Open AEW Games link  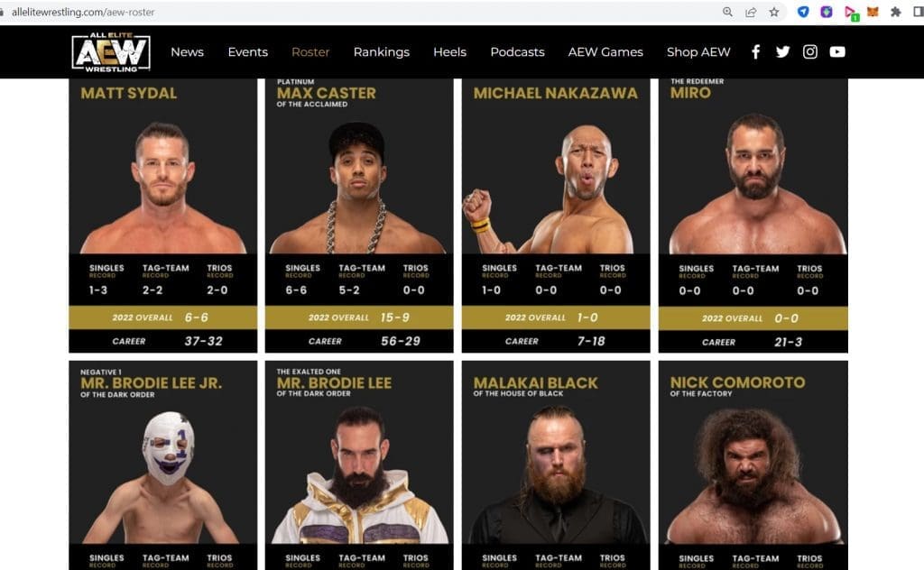tap(605, 51)
